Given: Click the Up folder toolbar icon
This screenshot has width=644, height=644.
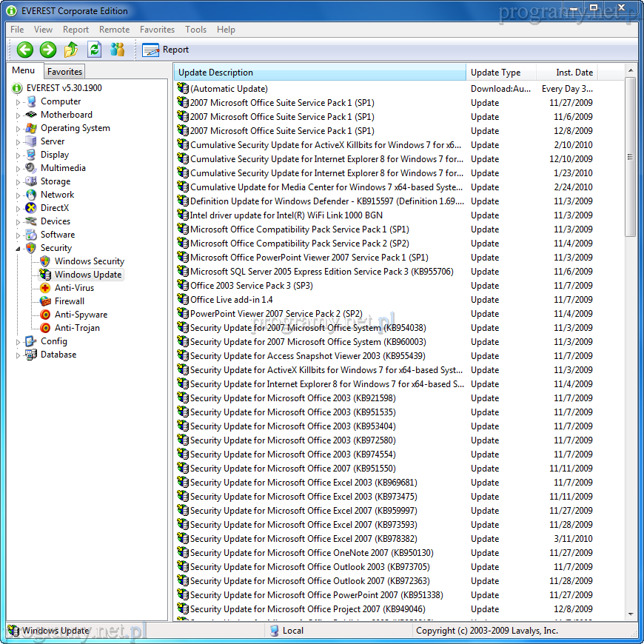Looking at the screenshot, I should 71,50.
